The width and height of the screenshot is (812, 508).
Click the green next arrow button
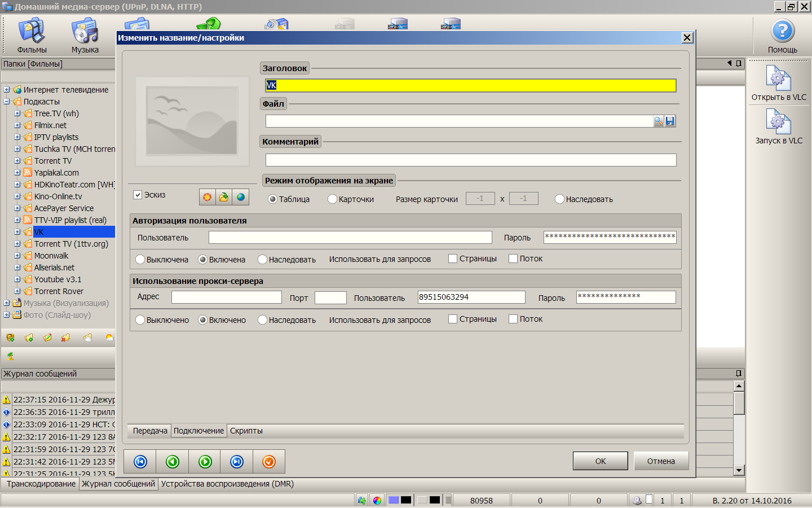pos(205,462)
